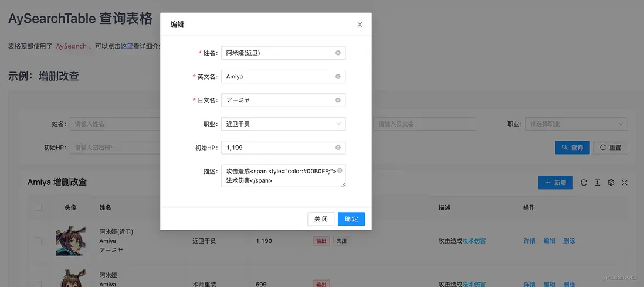
Task: Toggle fullscreen with the expand icon
Action: coord(624,183)
